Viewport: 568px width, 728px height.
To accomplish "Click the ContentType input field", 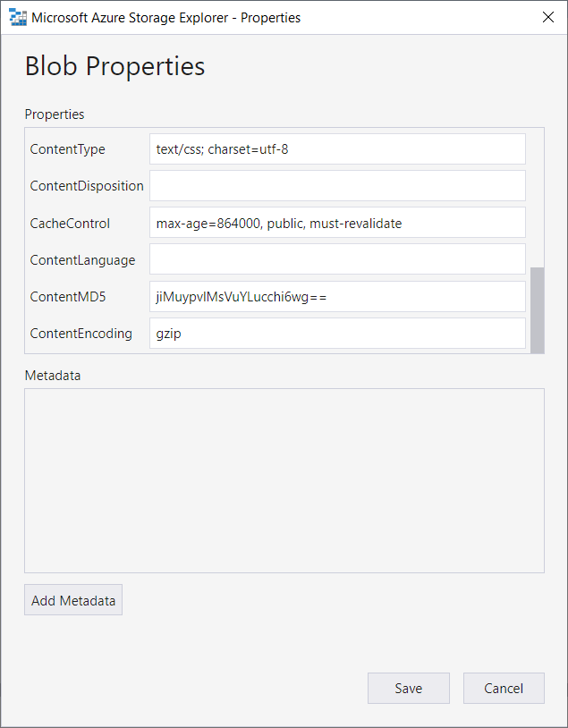I will pyautogui.click(x=337, y=149).
